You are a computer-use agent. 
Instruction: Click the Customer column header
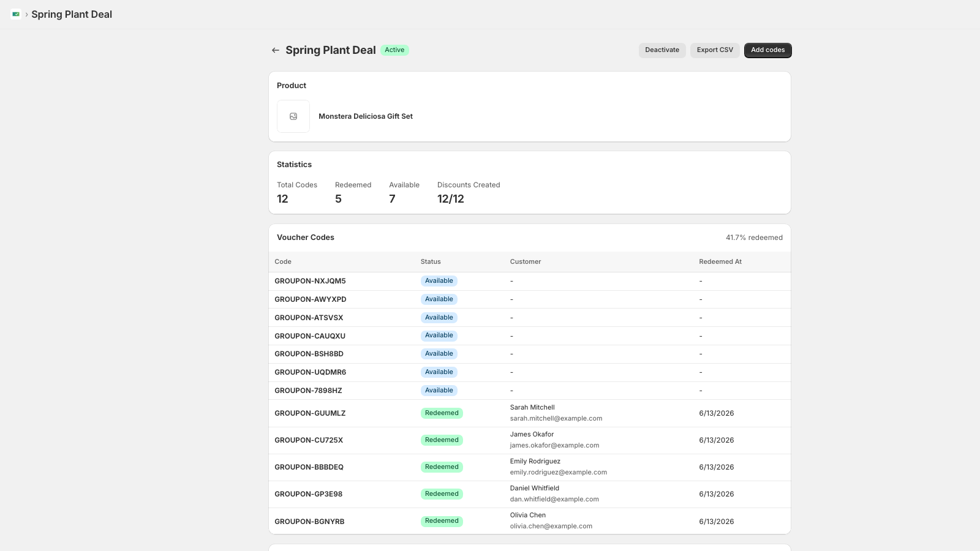526,262
